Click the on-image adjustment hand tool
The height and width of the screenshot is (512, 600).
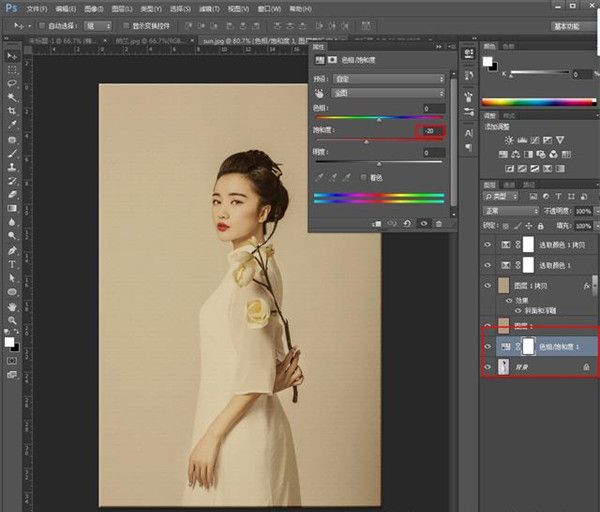pos(319,93)
